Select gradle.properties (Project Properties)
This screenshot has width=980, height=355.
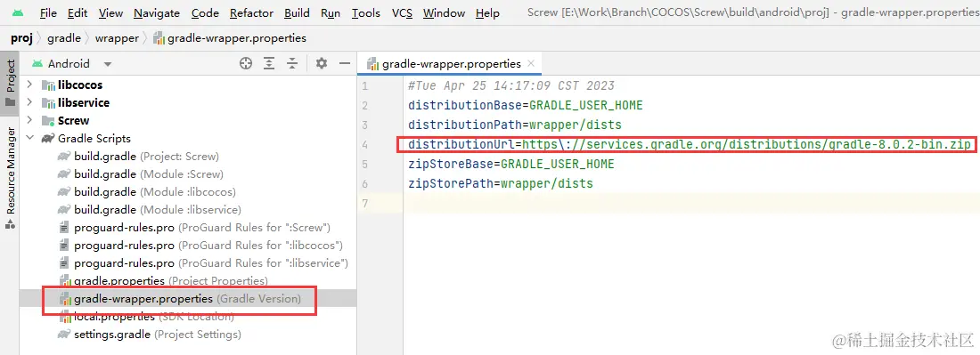[171, 281]
